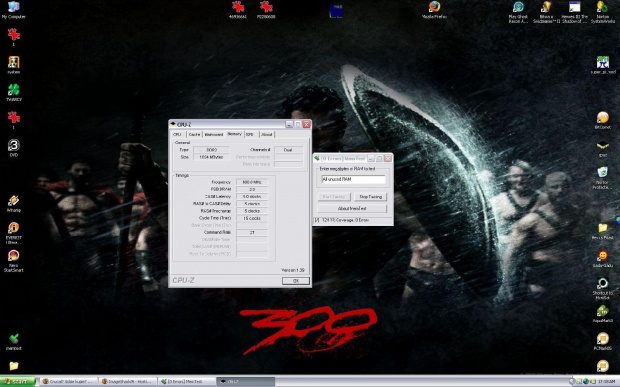Launch the BitComet desktop shortcut

603,120
